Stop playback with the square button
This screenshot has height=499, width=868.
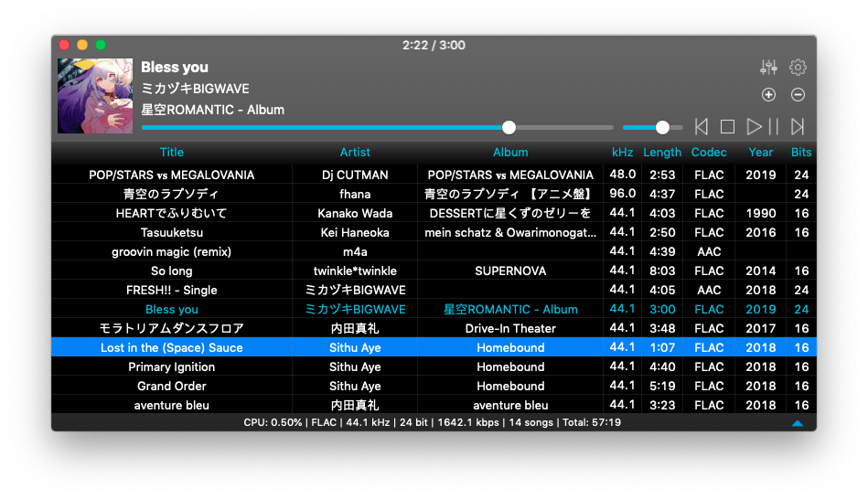(x=727, y=127)
